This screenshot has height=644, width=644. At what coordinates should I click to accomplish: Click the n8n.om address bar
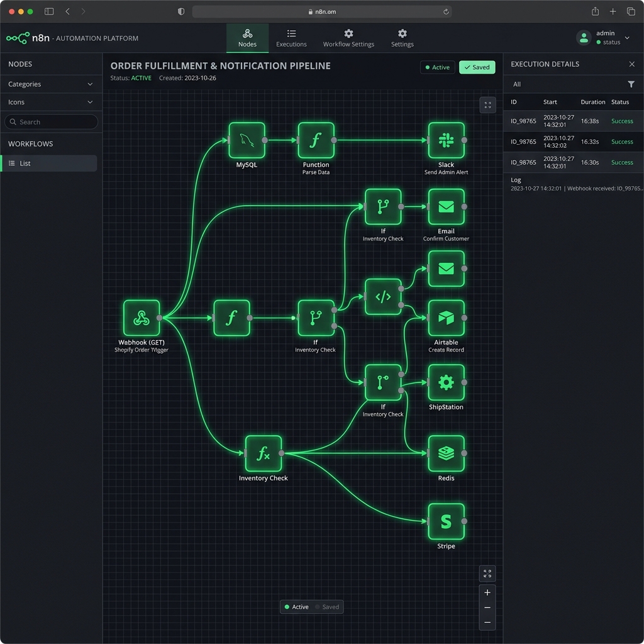coord(322,12)
